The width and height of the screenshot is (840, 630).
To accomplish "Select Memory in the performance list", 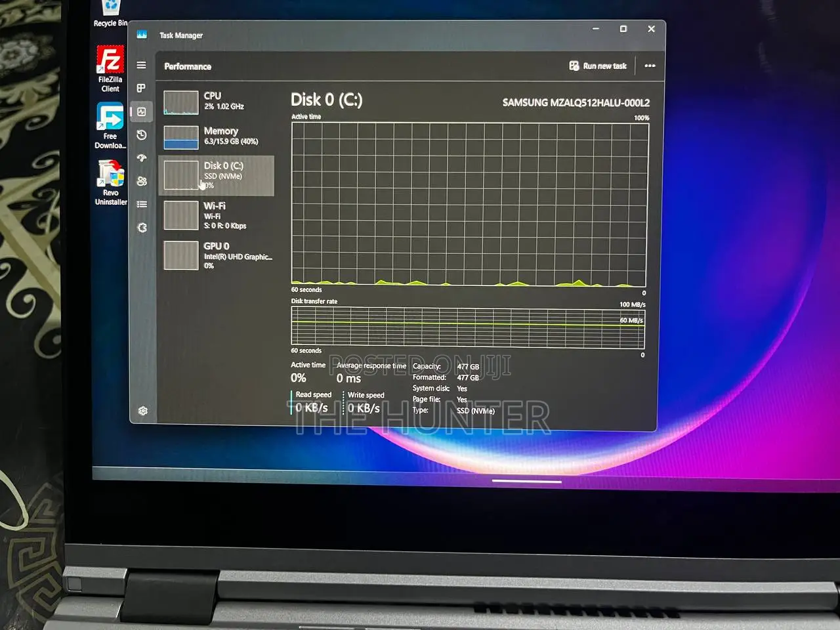I will point(216,136).
